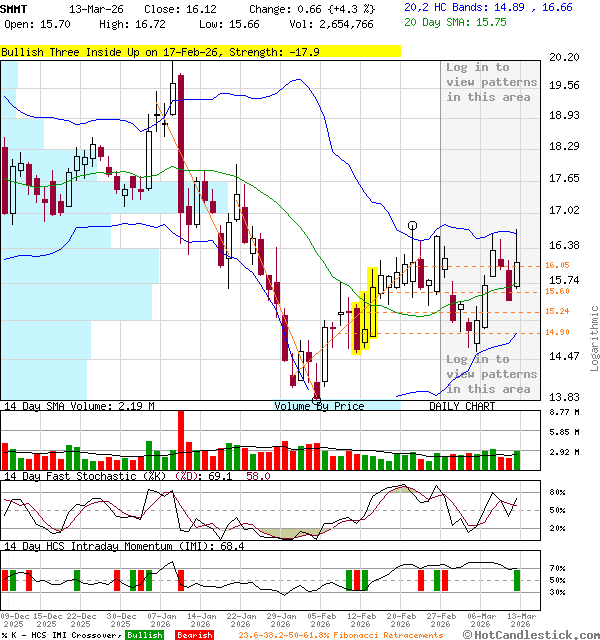Click the circle marker above the February high
Screen dimensions: 600x640
tap(412, 226)
